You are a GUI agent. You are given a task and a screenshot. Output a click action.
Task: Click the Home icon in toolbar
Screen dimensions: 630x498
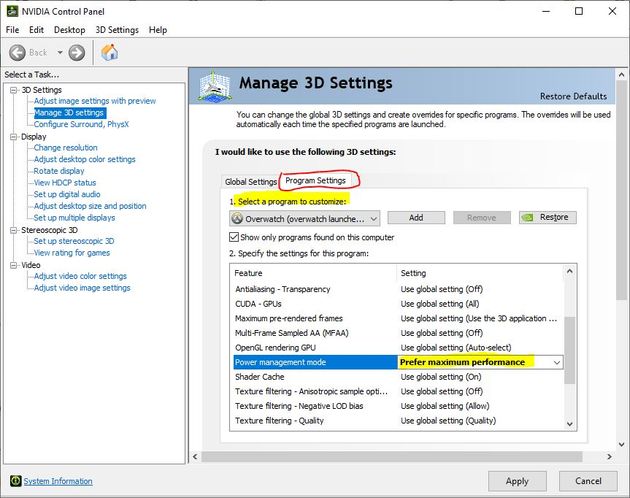click(109, 52)
